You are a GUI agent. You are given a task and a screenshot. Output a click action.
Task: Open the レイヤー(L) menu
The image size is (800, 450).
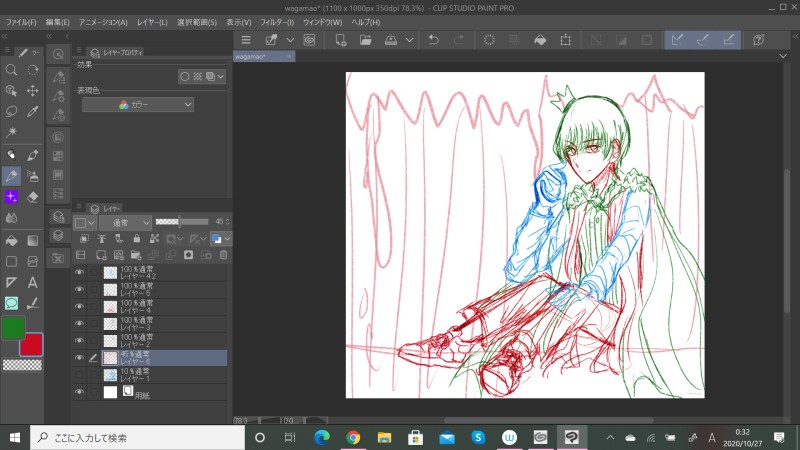point(151,22)
